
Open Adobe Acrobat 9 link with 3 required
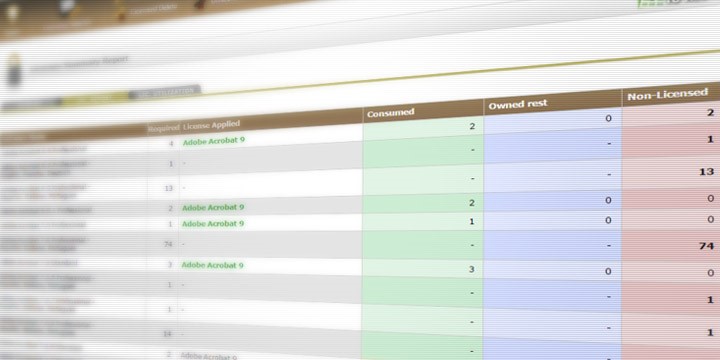pyautogui.click(x=212, y=265)
